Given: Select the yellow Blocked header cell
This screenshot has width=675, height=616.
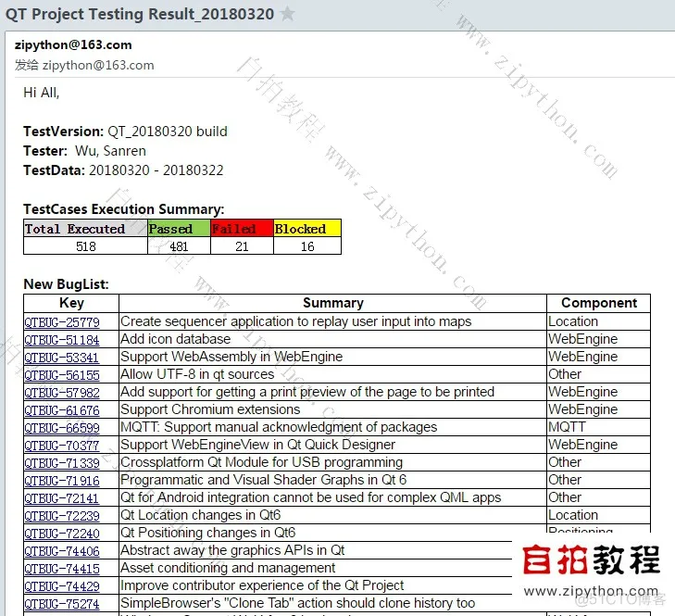Looking at the screenshot, I should coord(307,228).
